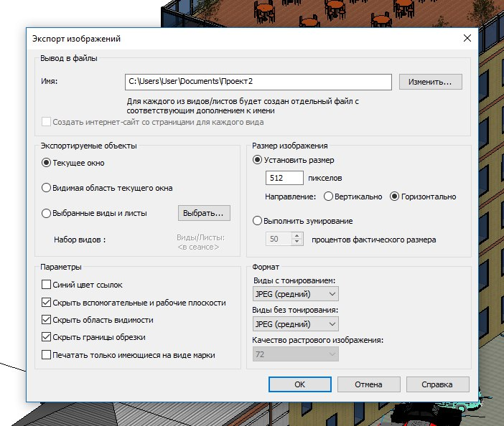Click the Набор видов label
504x426 pixels.
point(80,240)
